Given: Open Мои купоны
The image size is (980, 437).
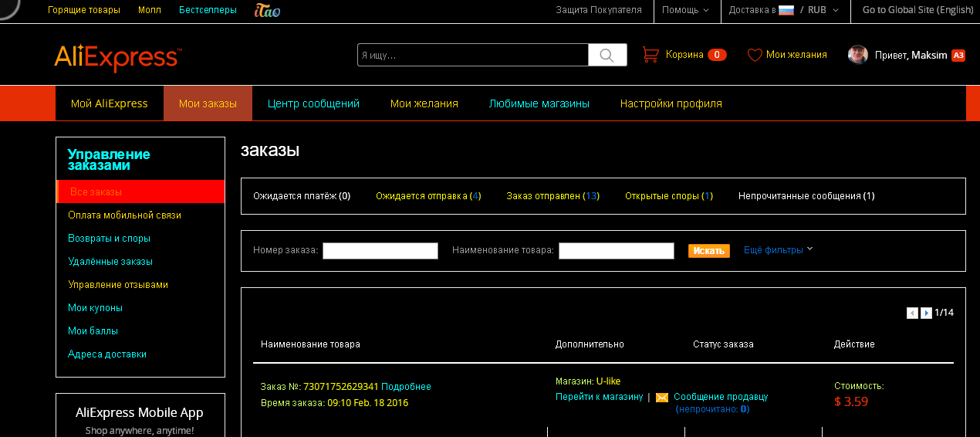Looking at the screenshot, I should [95, 308].
